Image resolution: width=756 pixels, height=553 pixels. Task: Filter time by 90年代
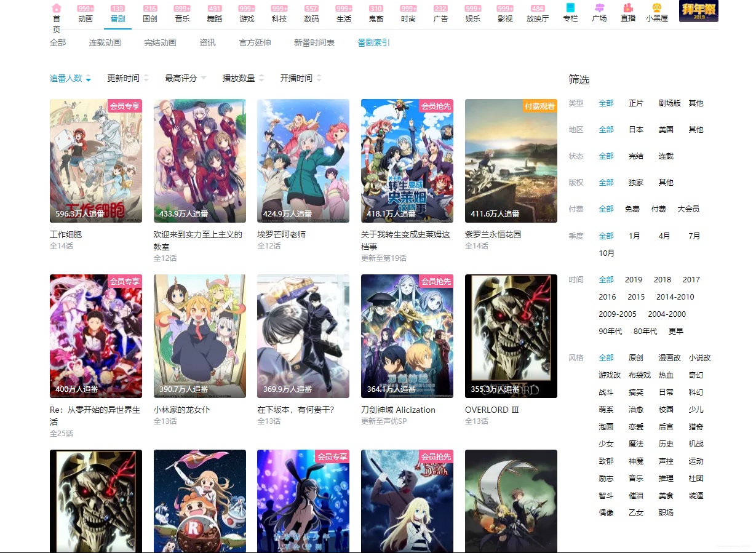pos(610,332)
